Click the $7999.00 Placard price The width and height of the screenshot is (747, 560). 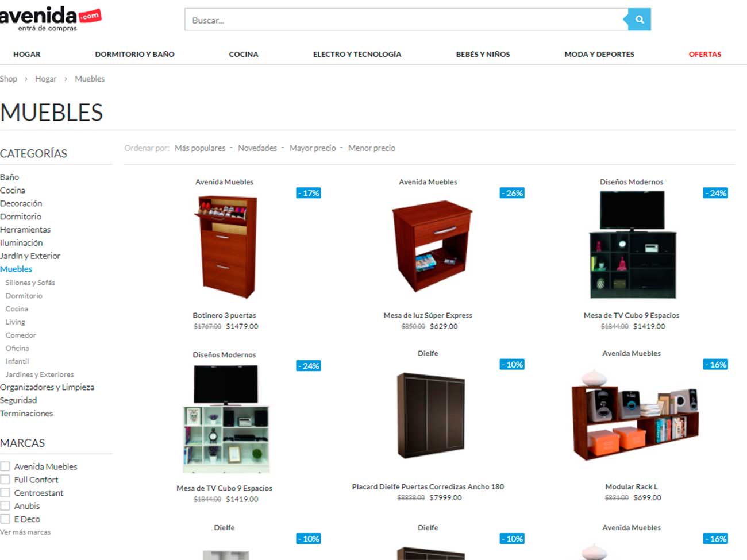[x=445, y=498]
